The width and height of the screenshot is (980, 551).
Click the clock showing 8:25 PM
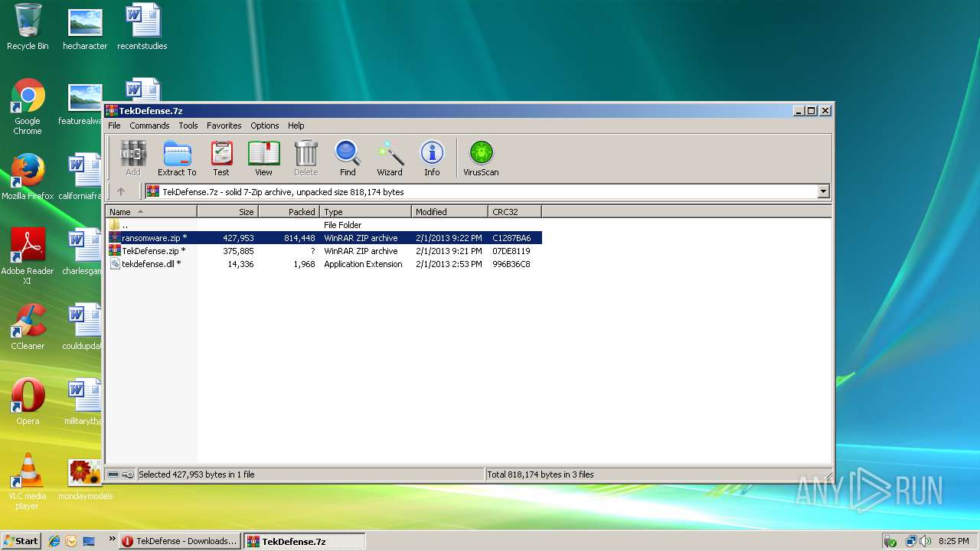[954, 541]
